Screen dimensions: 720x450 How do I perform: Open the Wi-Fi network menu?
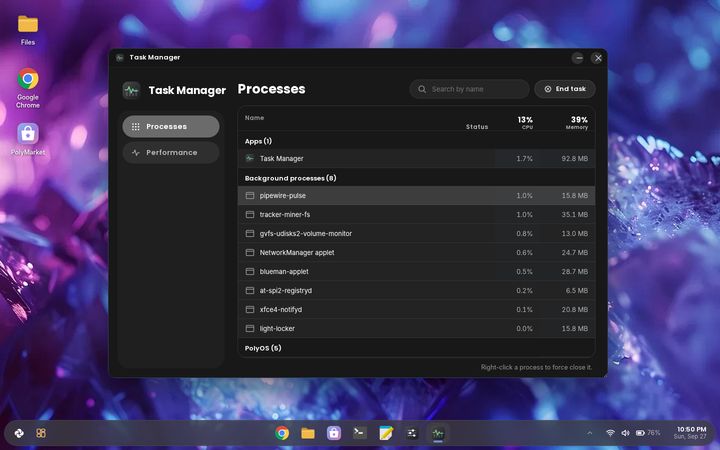pyautogui.click(x=610, y=433)
